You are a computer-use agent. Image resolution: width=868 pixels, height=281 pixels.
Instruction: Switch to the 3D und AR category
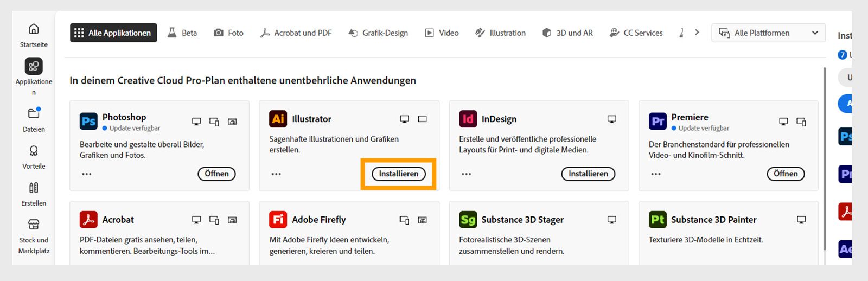click(567, 33)
